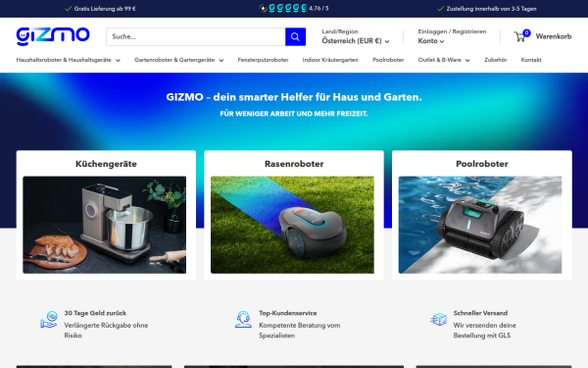Open the Österreich (EUR €) region dropdown

tap(356, 41)
